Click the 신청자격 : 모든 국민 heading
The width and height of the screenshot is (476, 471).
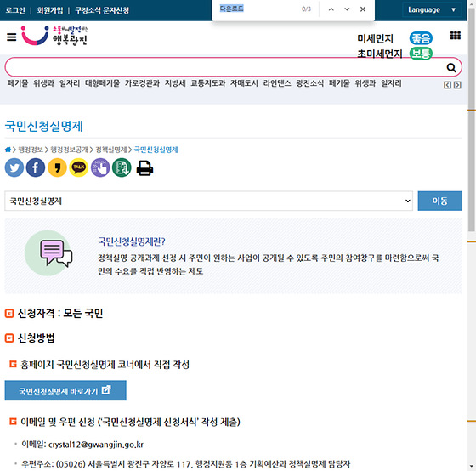pyautogui.click(x=60, y=313)
